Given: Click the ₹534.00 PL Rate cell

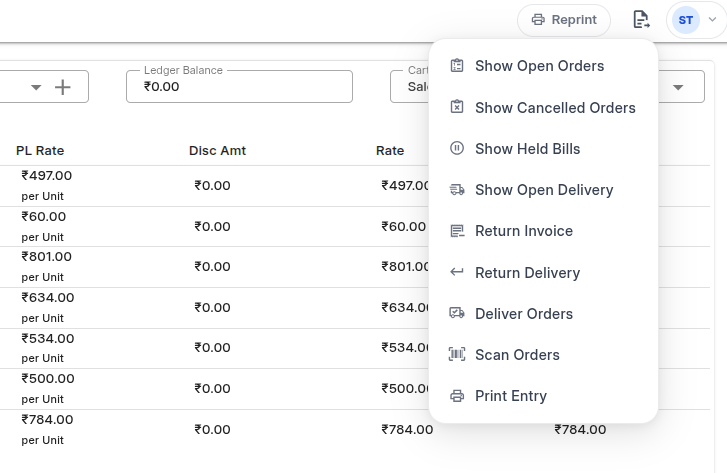Looking at the screenshot, I should click(x=48, y=339).
